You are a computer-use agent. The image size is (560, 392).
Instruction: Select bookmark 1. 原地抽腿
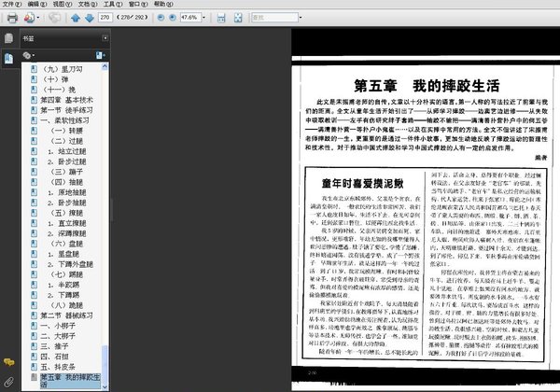(67, 192)
